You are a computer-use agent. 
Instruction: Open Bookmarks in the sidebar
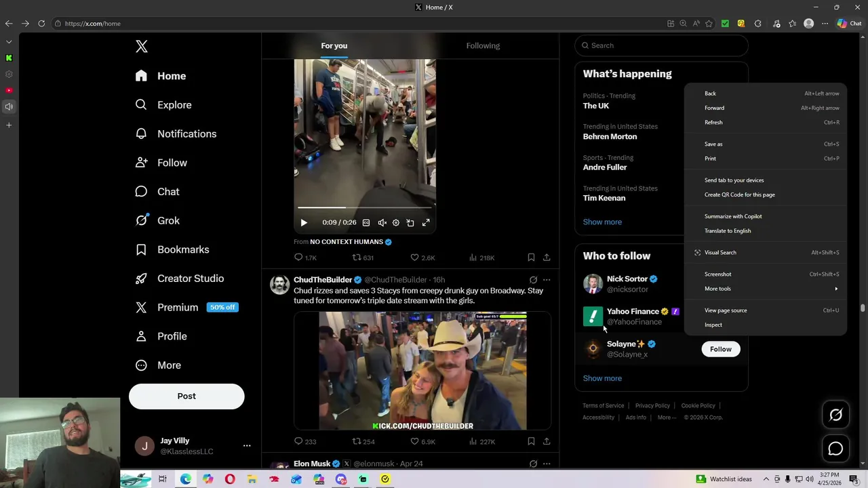(172, 249)
